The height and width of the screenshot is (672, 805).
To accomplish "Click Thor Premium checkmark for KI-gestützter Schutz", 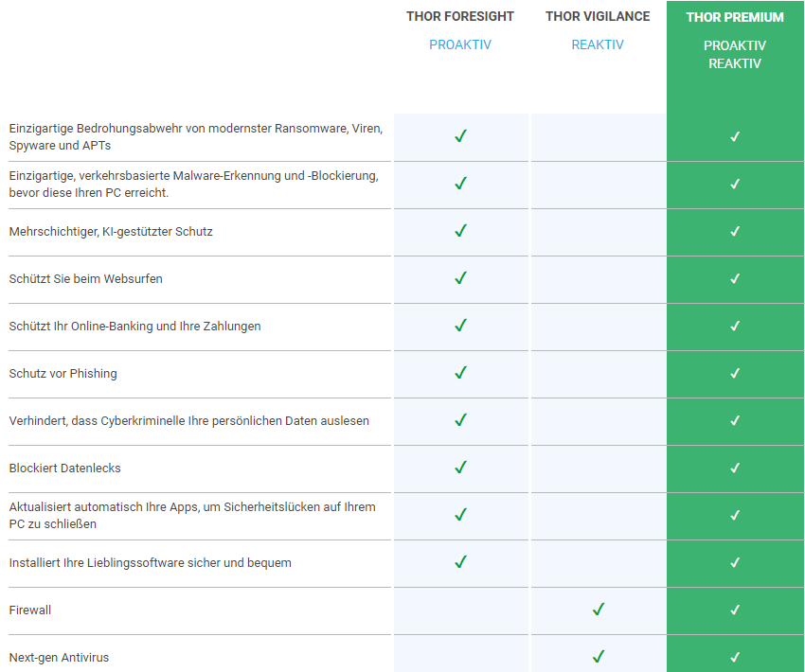I will (x=735, y=231).
